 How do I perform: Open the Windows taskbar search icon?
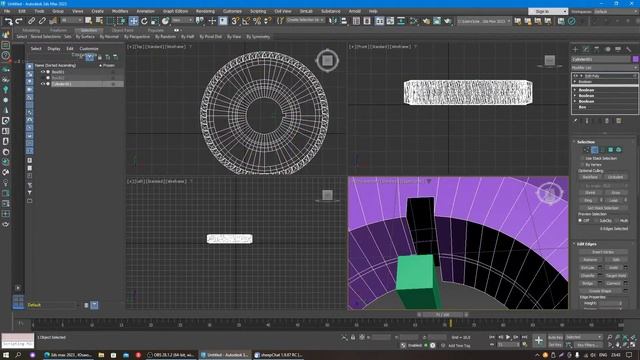[18, 355]
